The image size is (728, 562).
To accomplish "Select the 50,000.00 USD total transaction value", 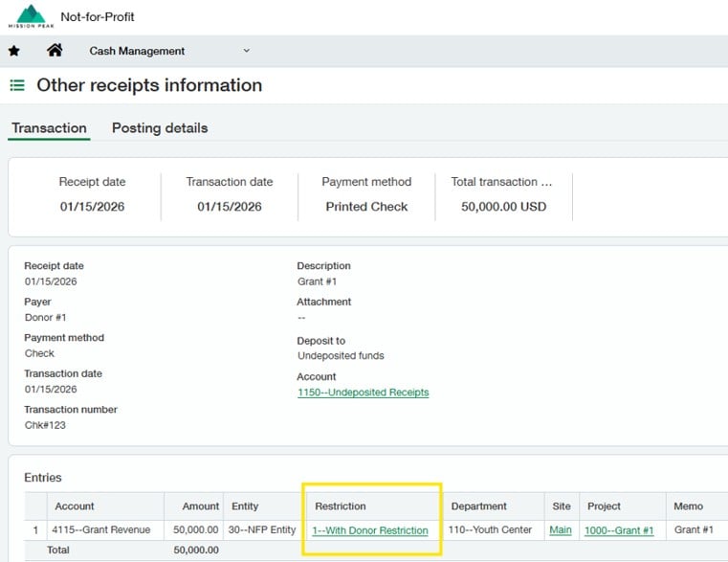I will (504, 207).
